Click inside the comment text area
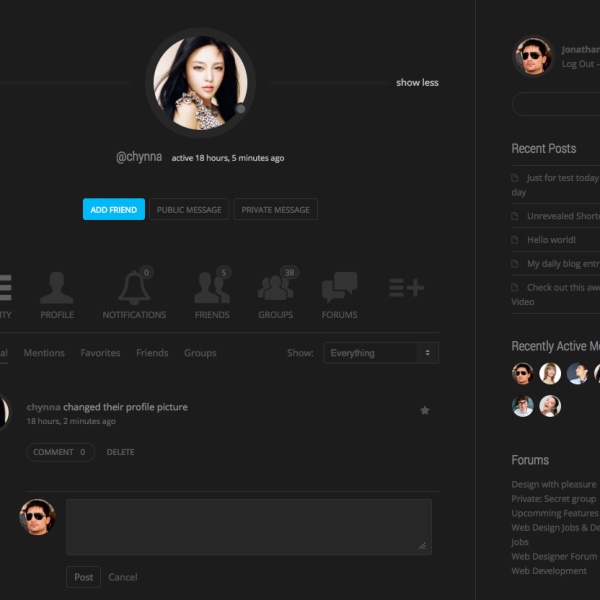Screen dimensions: 600x600 point(249,526)
